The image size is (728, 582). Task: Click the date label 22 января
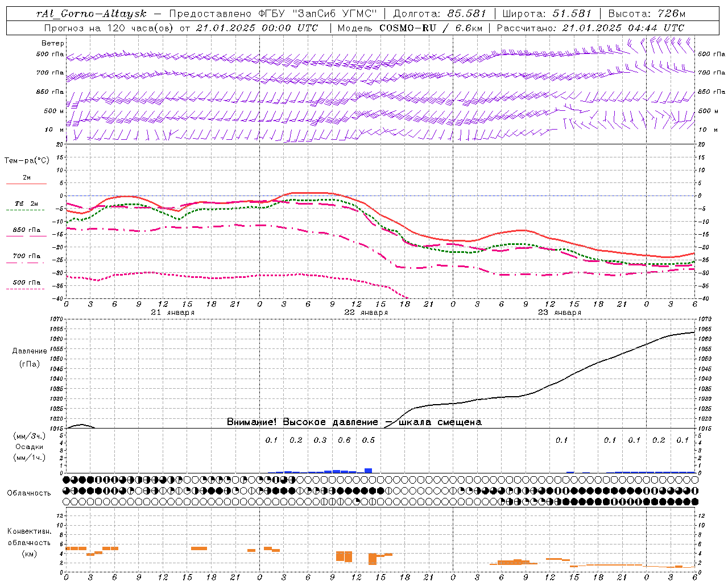(x=366, y=313)
